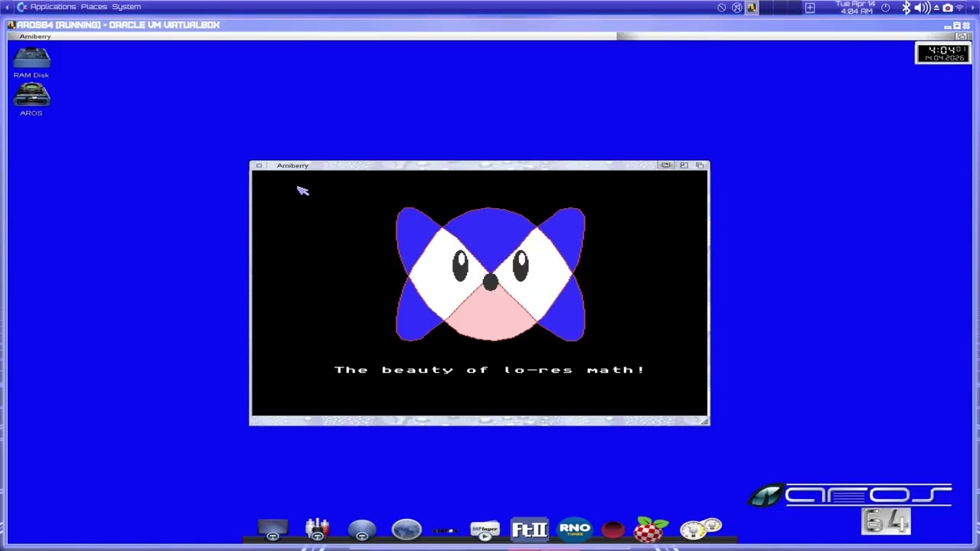Click the power button panel icon
Screen dimensions: 980x551
(x=886, y=8)
